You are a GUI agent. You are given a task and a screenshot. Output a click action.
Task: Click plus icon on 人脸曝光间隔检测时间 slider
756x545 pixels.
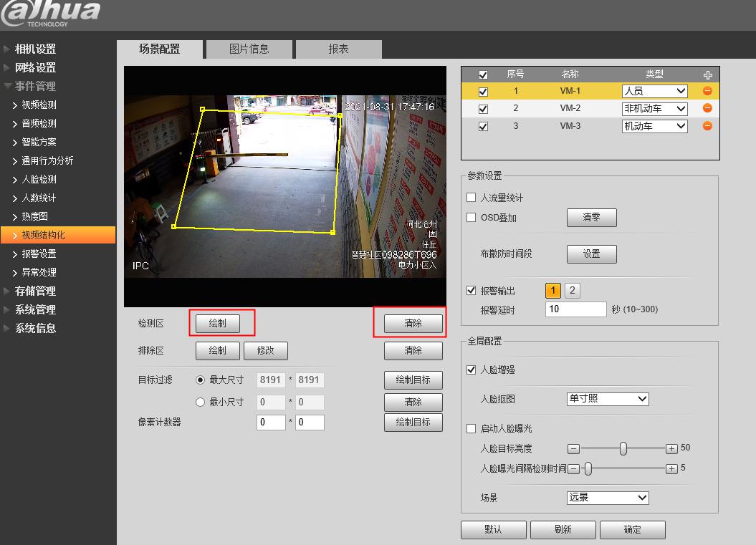pos(671,469)
